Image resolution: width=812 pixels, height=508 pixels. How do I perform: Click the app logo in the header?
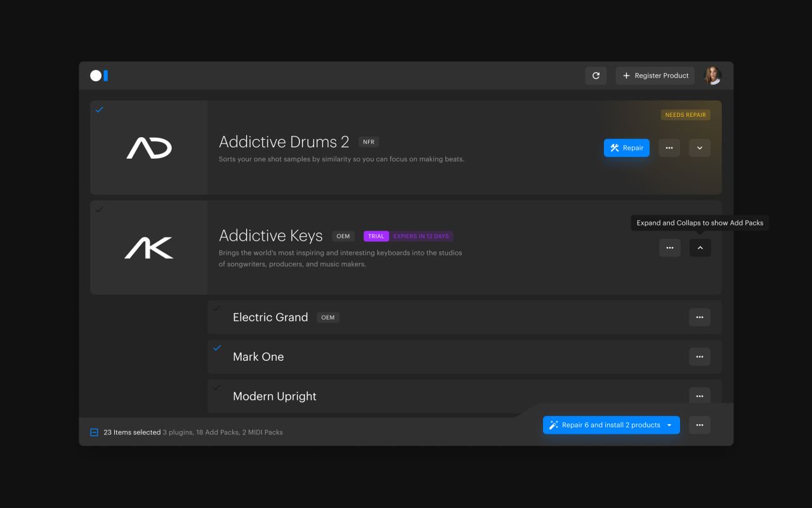point(99,76)
